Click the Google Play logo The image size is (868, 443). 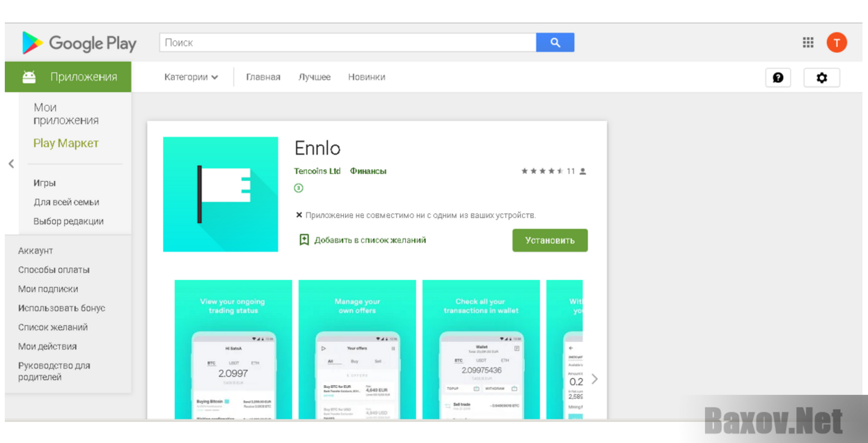tap(79, 42)
